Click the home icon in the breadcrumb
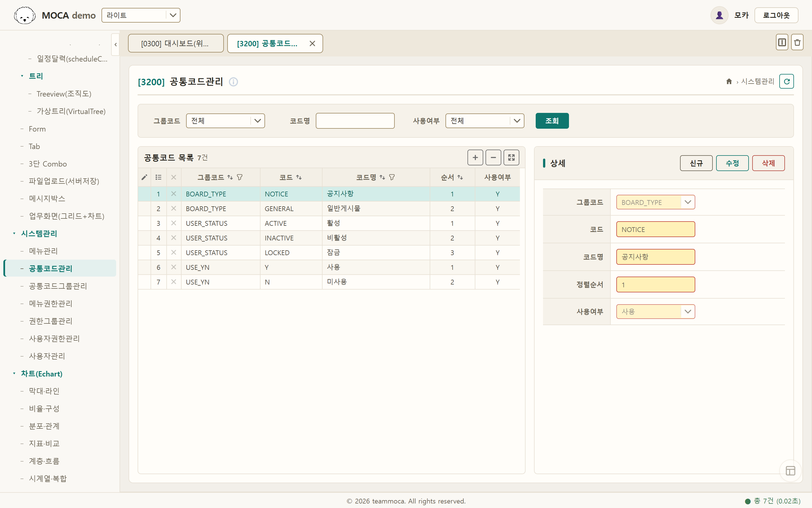This screenshot has height=508, width=812. 729,81
